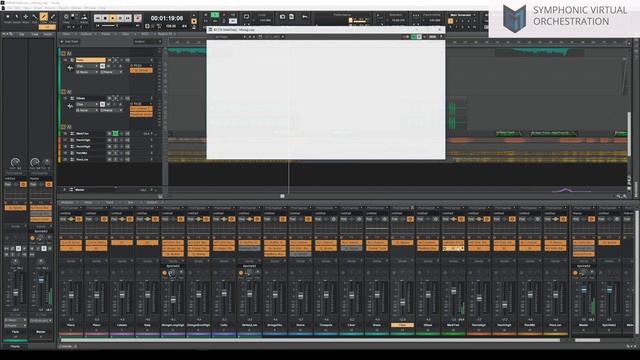This screenshot has height=360, width=640.
Task: Open the Harp strip FX bin plugin
Action: pos(147,242)
